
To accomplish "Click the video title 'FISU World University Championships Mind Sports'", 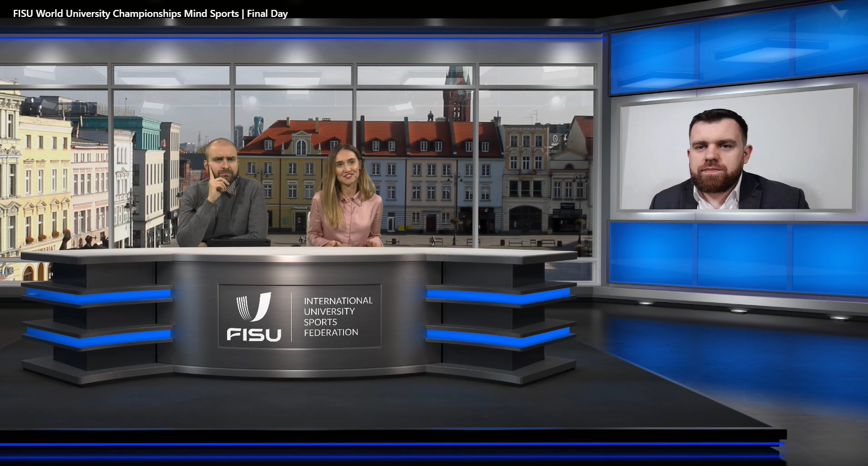I will point(126,14).
